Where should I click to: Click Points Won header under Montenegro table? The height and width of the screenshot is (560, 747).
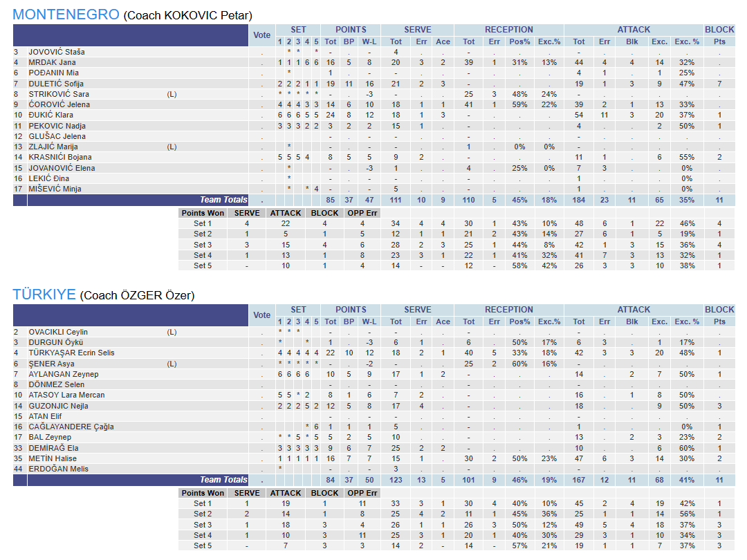[202, 213]
